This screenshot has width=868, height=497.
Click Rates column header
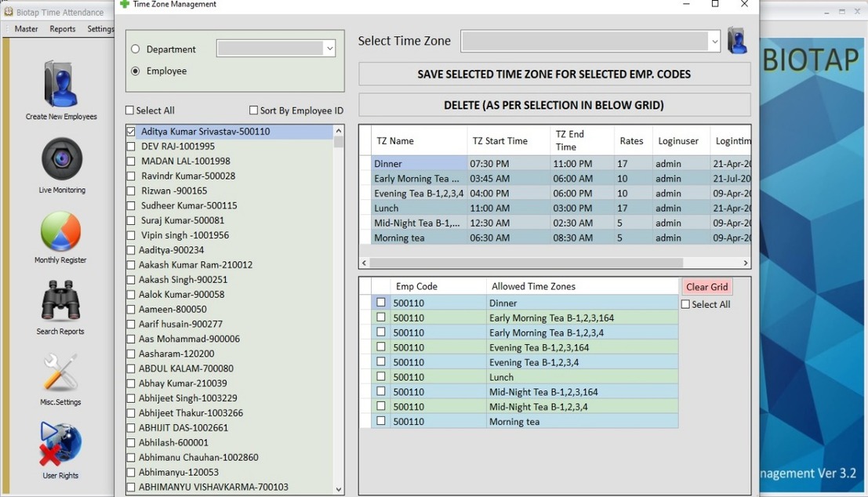(x=634, y=140)
